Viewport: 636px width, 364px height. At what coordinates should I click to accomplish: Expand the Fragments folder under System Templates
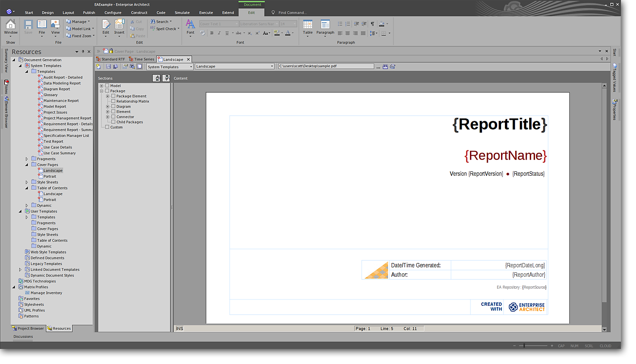[x=27, y=159]
